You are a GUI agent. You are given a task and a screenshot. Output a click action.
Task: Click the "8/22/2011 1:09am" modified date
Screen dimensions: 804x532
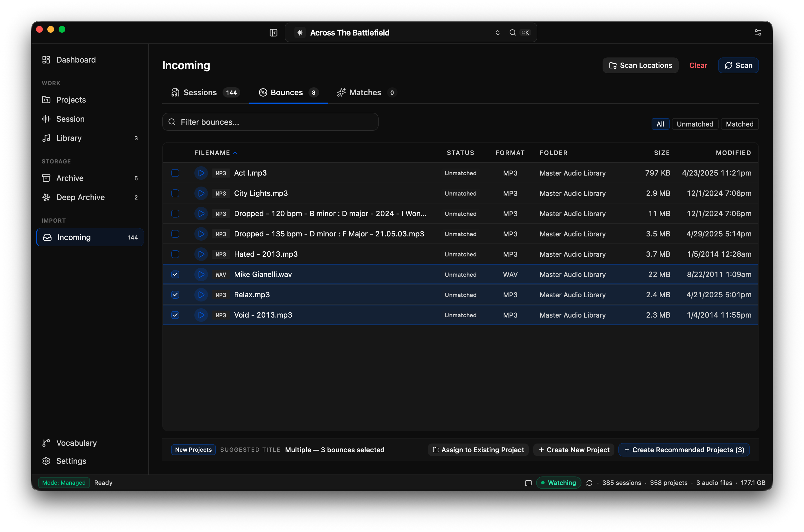point(719,274)
